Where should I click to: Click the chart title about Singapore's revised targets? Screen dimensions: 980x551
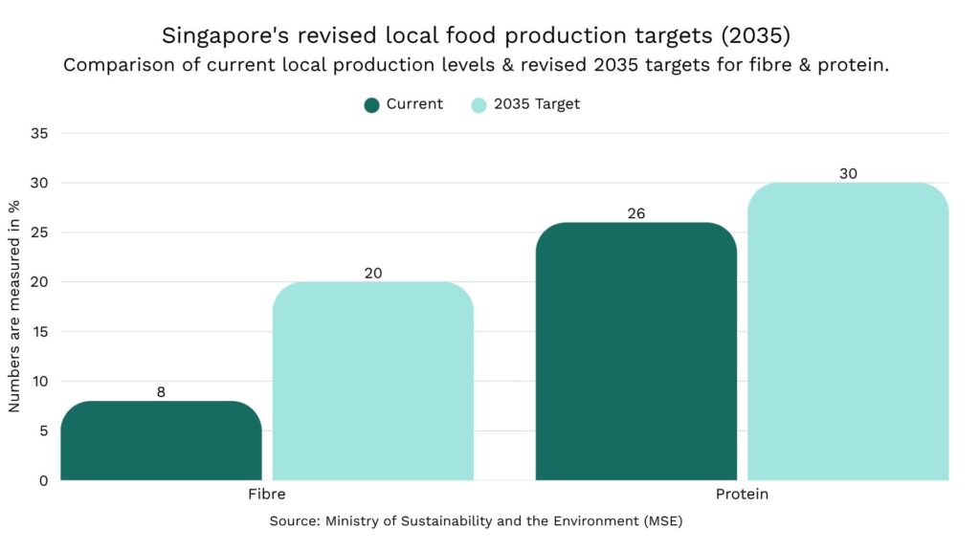477,35
